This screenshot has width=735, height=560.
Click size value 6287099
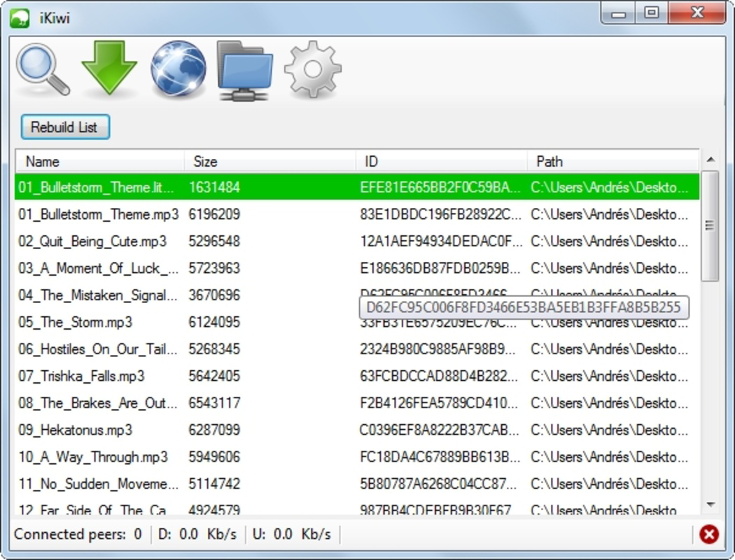tap(214, 430)
